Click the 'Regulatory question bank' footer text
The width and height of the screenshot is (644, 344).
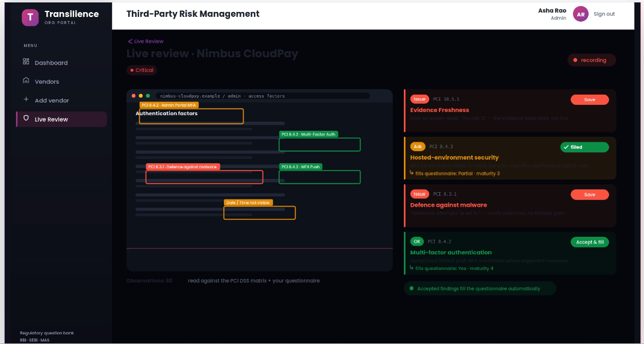[x=47, y=333]
